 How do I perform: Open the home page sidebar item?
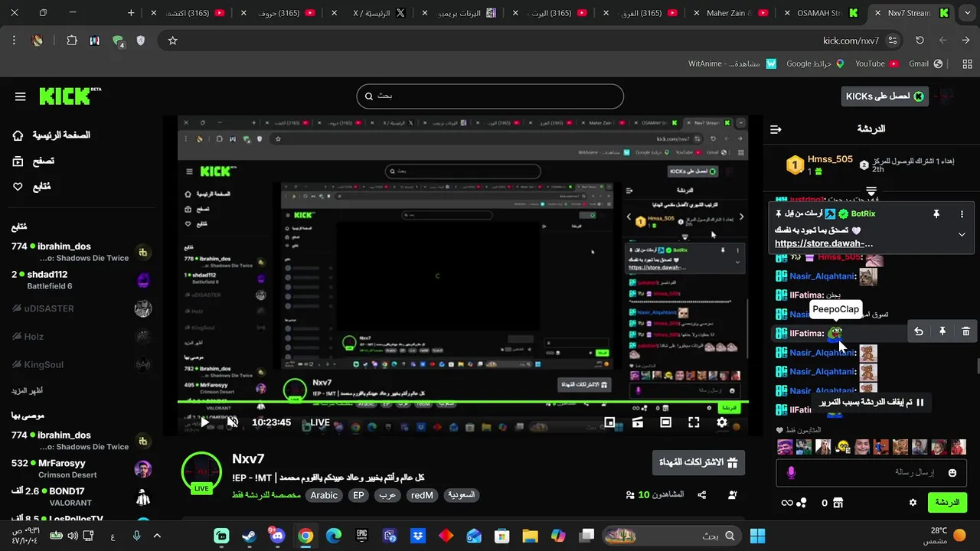(51, 135)
